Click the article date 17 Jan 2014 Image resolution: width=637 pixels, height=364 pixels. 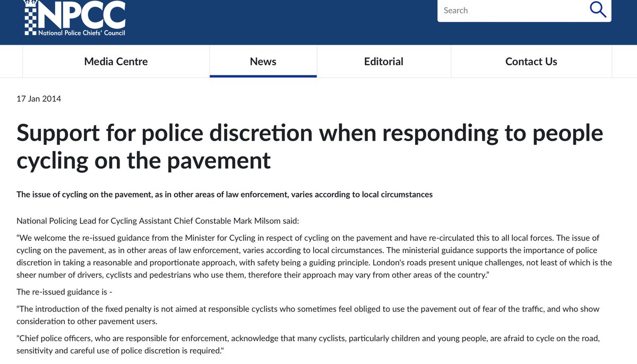point(39,99)
